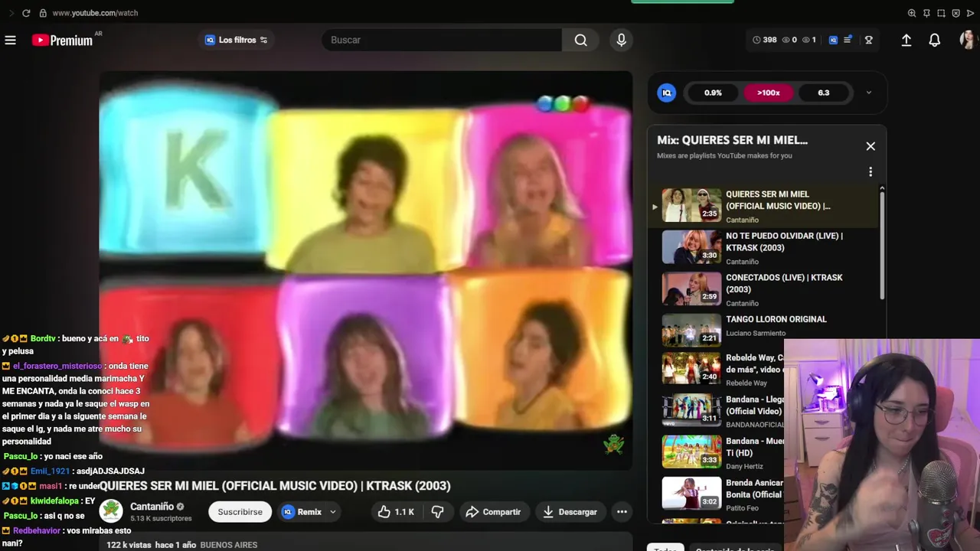Image resolution: width=980 pixels, height=551 pixels.
Task: Open mix playlist three-dot options
Action: (871, 171)
